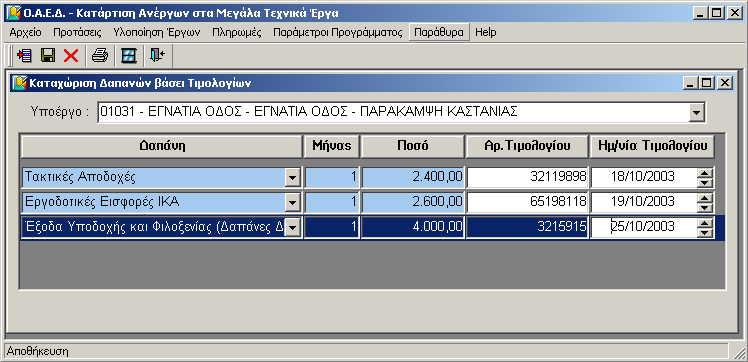Close the Καταχώριση Δαπανών inner window
The image size is (748, 362).
point(725,83)
